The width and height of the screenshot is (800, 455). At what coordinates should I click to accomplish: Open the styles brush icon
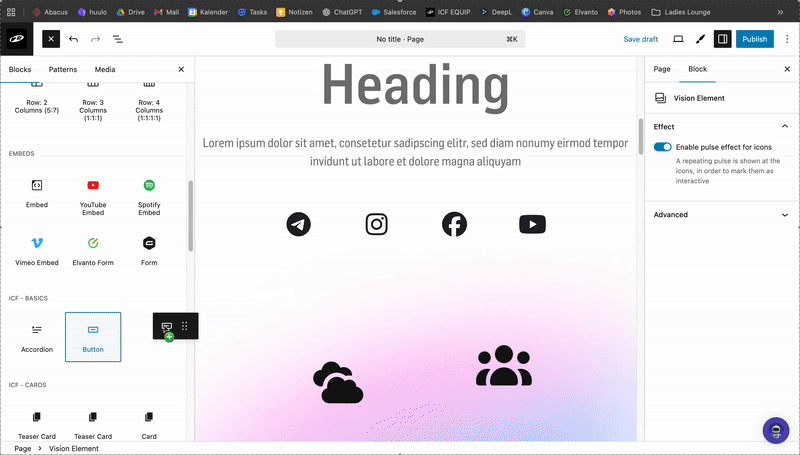pyautogui.click(x=700, y=39)
